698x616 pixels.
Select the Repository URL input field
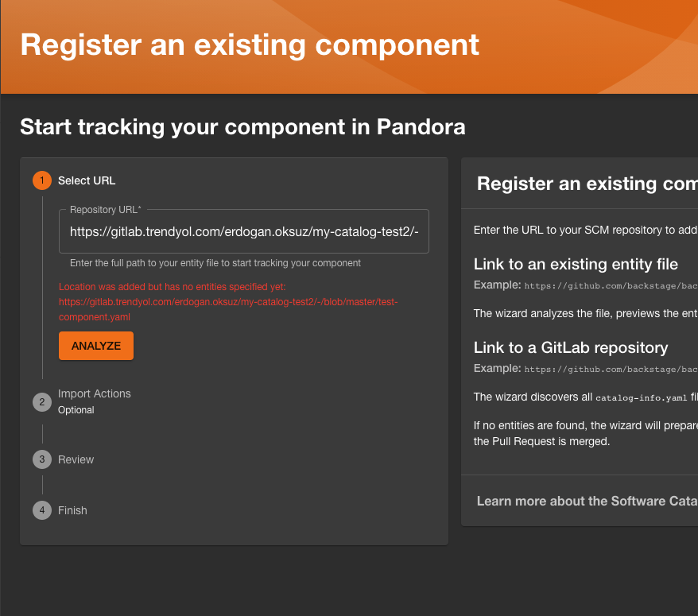[243, 231]
